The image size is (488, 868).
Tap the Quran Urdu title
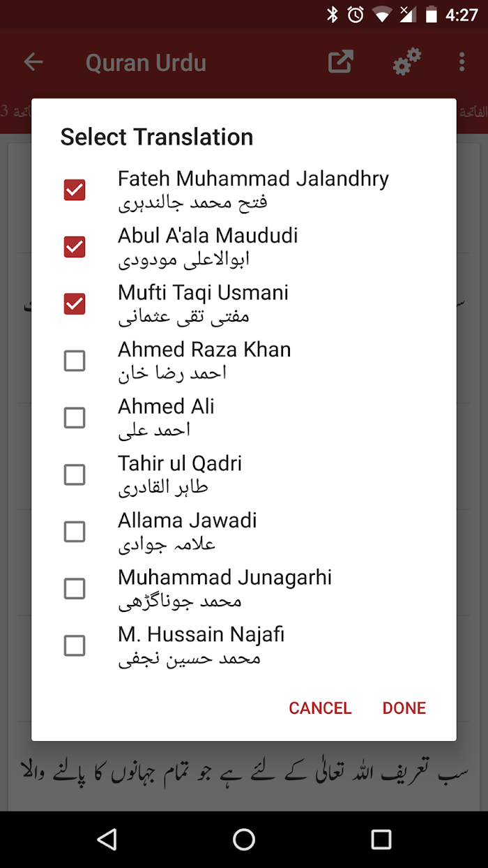[146, 63]
